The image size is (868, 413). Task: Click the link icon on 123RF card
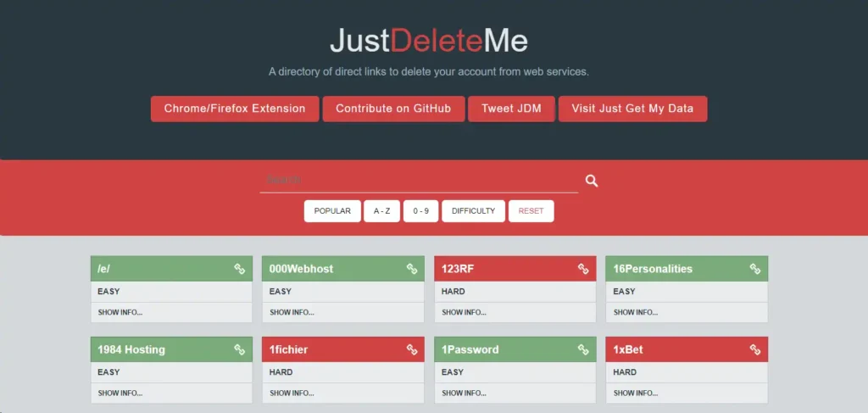(583, 269)
